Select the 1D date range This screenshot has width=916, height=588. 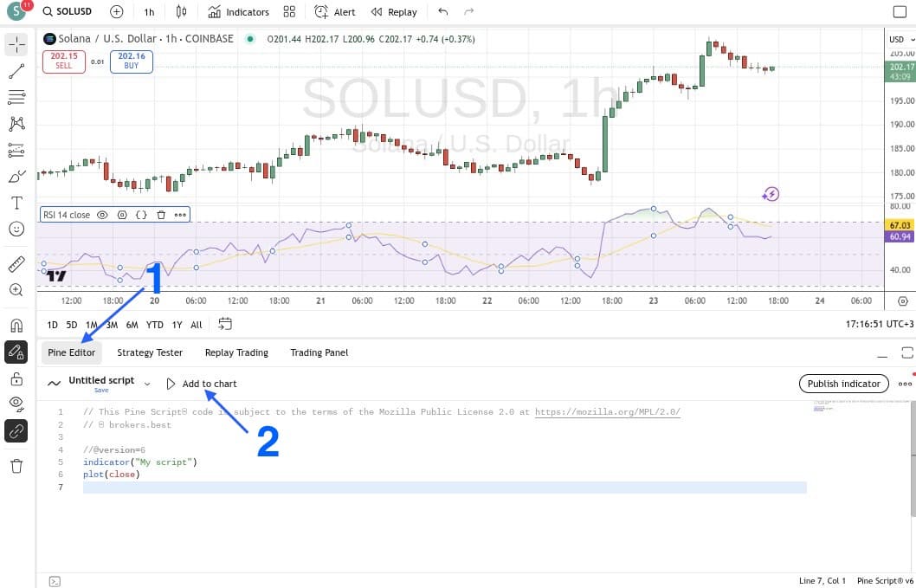52,325
